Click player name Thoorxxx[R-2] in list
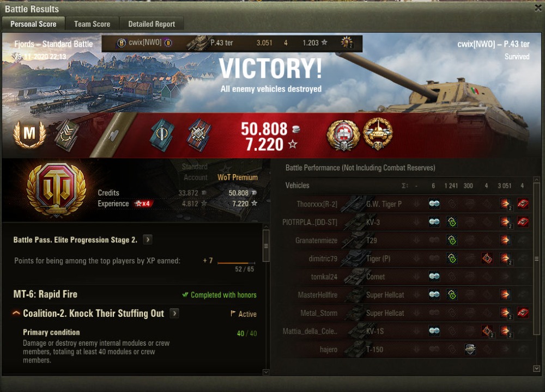Screen dimensions: 545x392 [x=317, y=204]
